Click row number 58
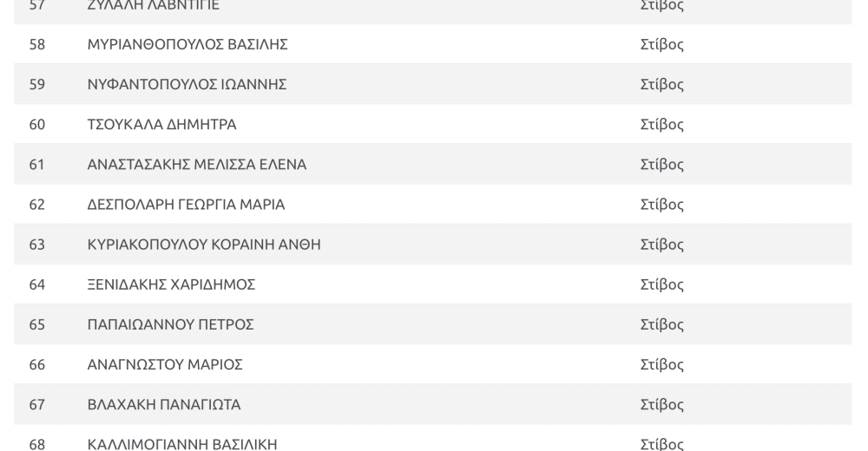The height and width of the screenshot is (451, 868). [x=37, y=44]
